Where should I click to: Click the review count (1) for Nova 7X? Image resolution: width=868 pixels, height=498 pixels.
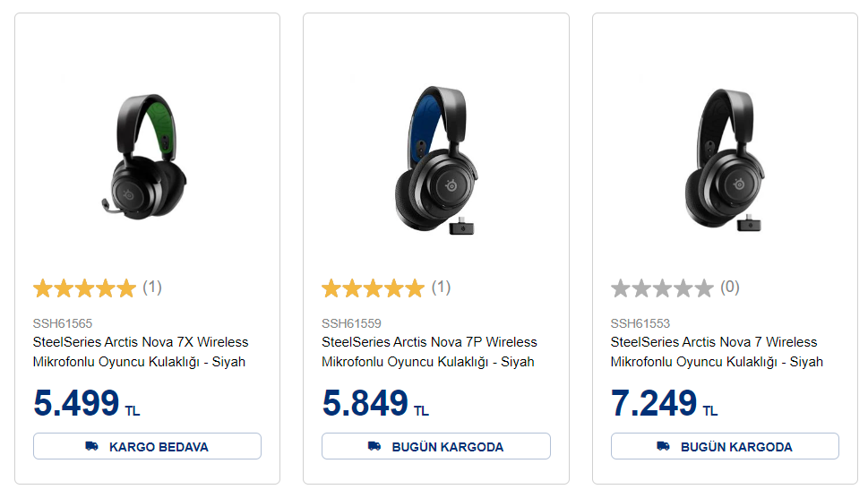tap(152, 288)
